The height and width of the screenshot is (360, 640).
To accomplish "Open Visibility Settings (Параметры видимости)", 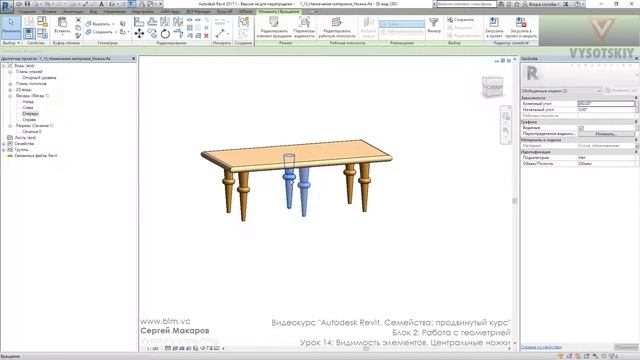I will (304, 27).
